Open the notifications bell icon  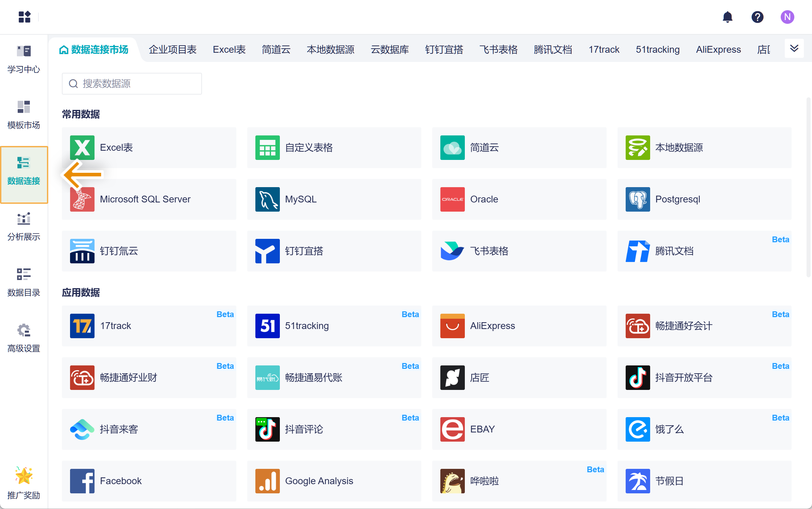pos(727,17)
